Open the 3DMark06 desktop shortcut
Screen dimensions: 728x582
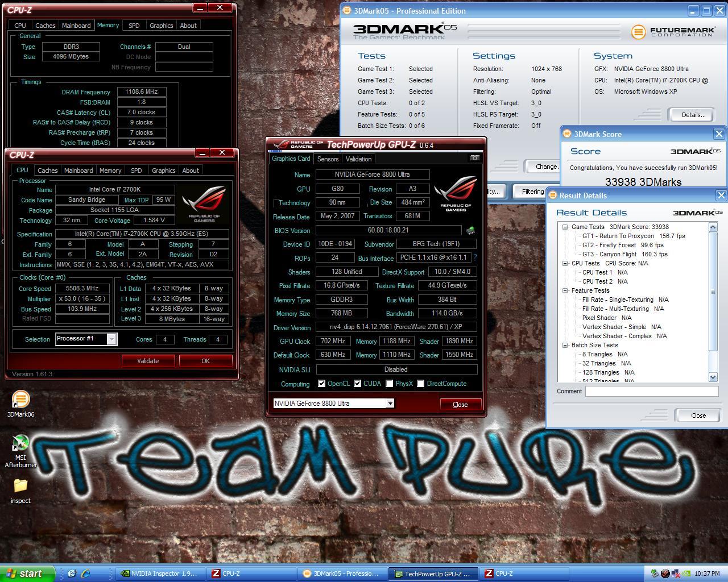pos(20,404)
